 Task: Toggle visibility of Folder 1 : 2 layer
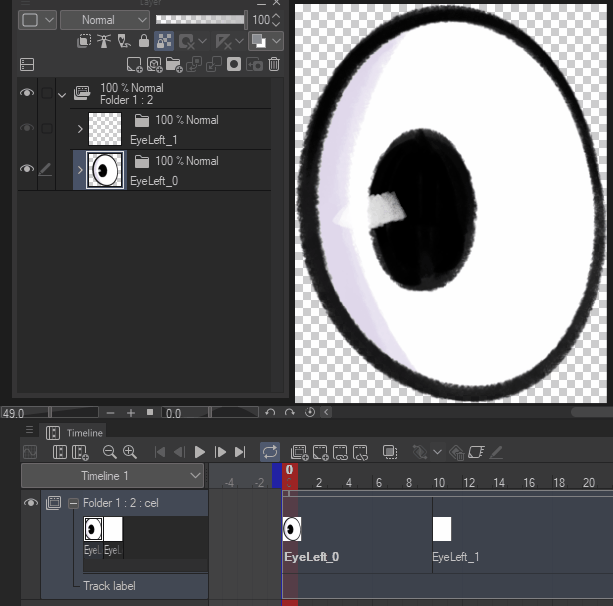[x=27, y=93]
